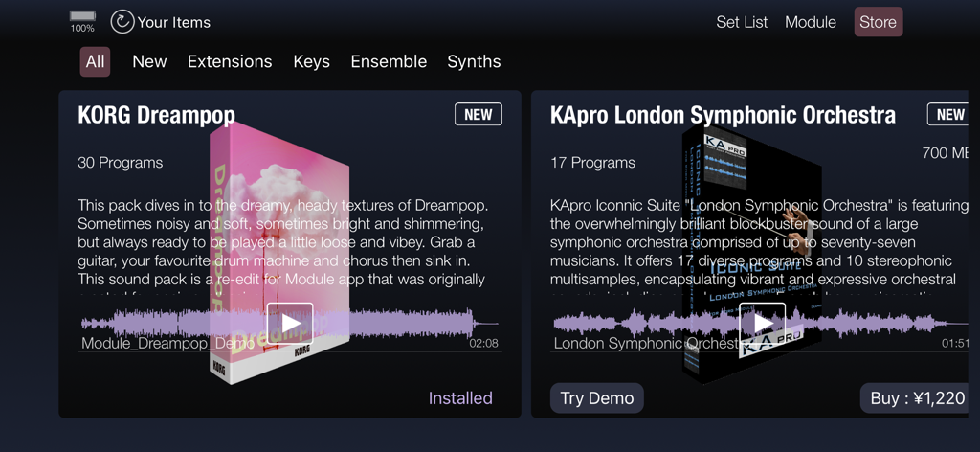
Task: Play the Module_Dreampop_Demo audio preview
Action: click(290, 324)
